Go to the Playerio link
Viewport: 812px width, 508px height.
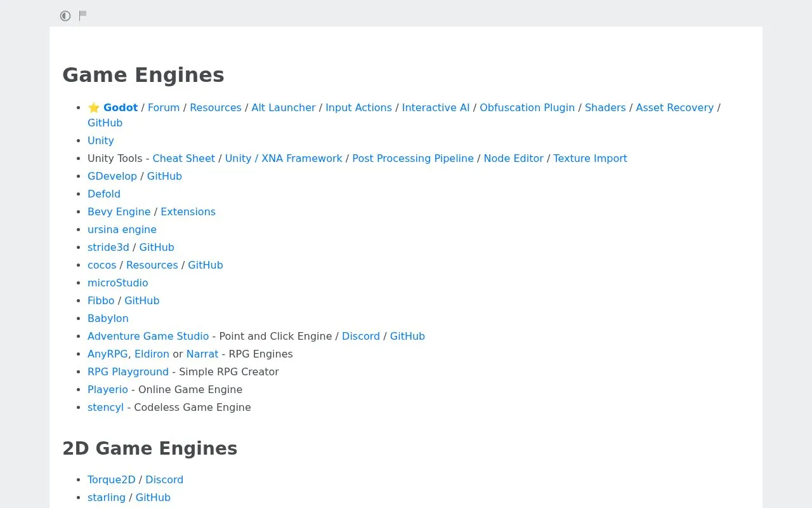[108, 389]
